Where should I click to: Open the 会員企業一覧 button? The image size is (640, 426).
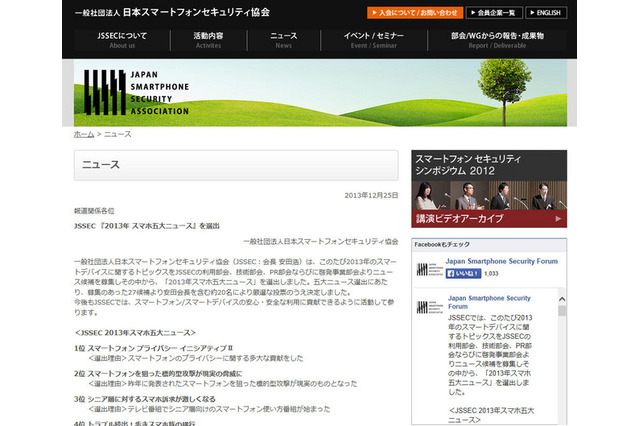(494, 13)
